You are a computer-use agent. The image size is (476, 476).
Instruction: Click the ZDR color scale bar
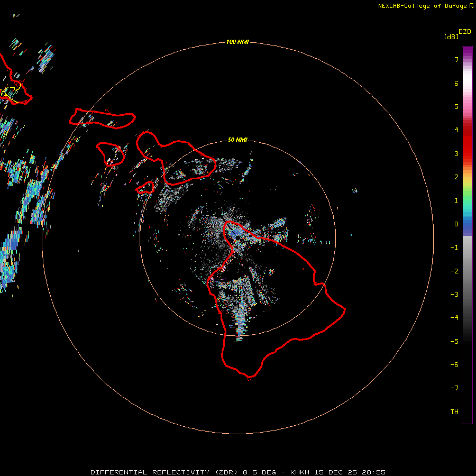[467, 235]
